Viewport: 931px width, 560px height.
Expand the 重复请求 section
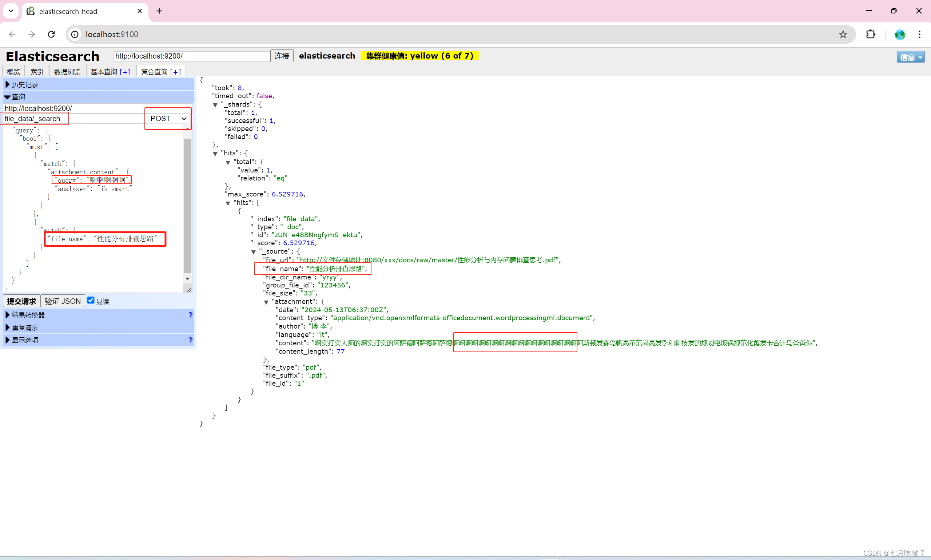[98, 327]
